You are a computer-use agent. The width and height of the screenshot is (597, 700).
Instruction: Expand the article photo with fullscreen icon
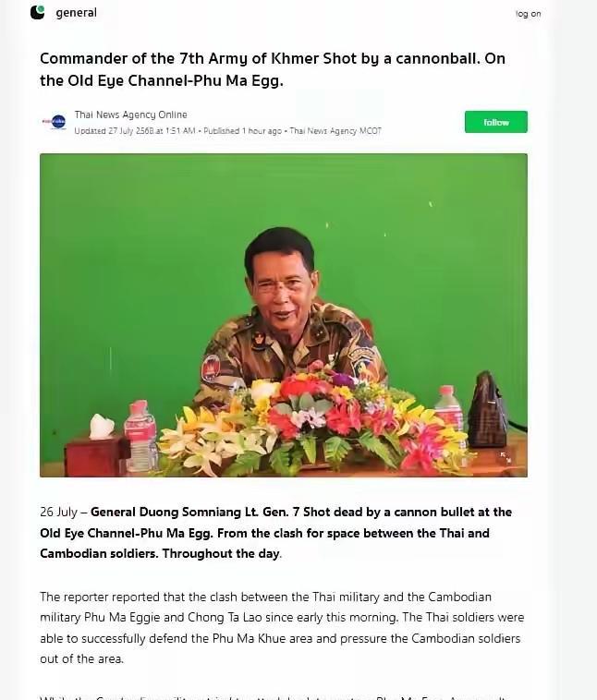[x=506, y=456]
